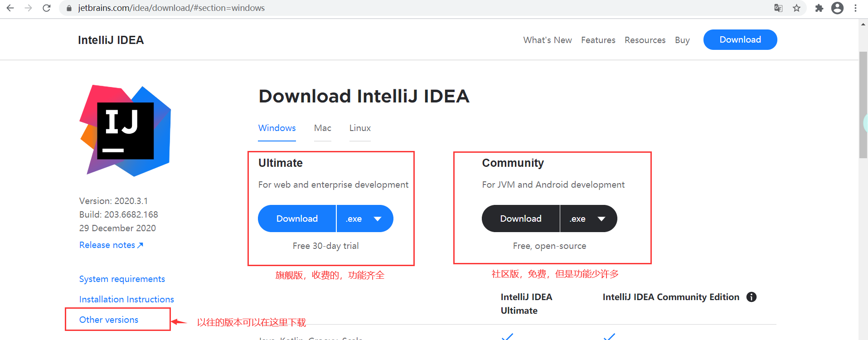
Task: Open Resources in the top navigation
Action: (x=645, y=40)
